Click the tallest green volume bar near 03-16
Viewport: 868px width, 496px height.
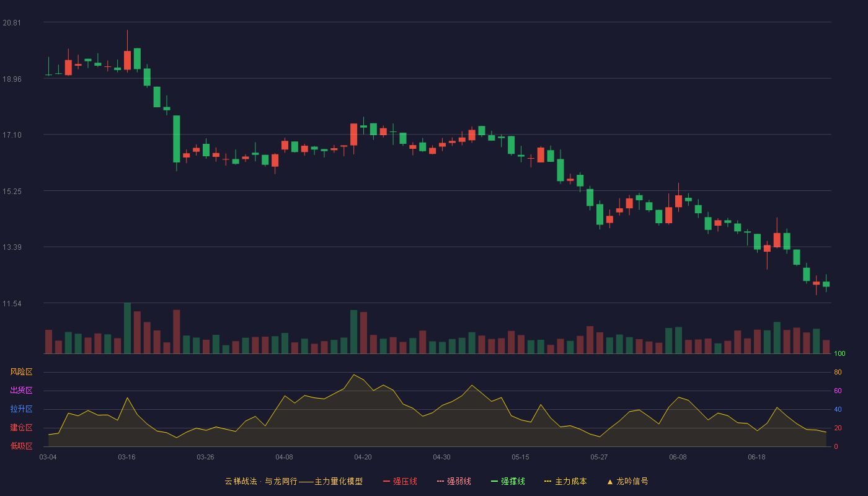click(127, 328)
